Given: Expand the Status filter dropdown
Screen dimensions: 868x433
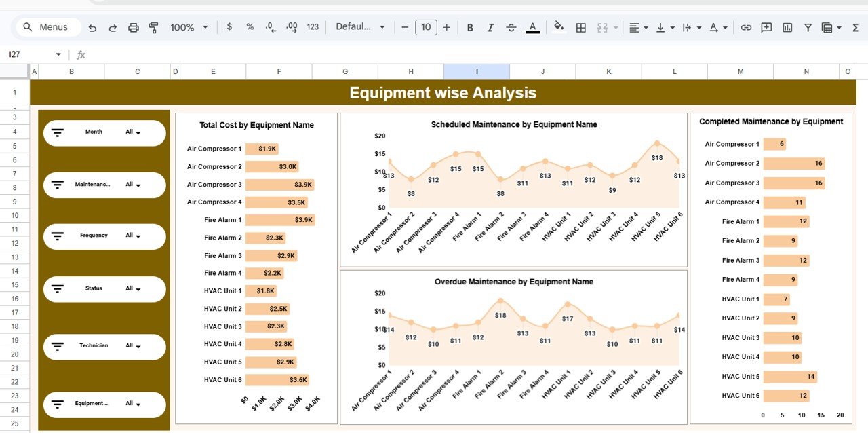Looking at the screenshot, I should coord(139,288).
